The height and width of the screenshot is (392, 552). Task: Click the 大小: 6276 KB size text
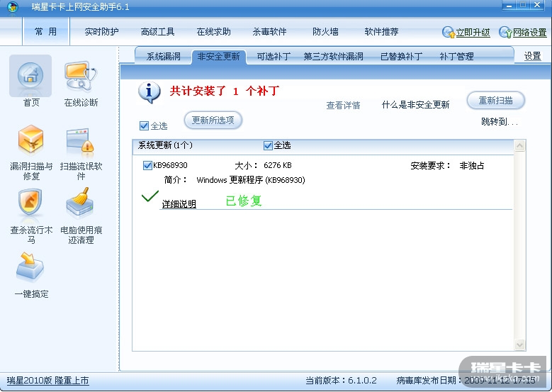click(x=264, y=165)
